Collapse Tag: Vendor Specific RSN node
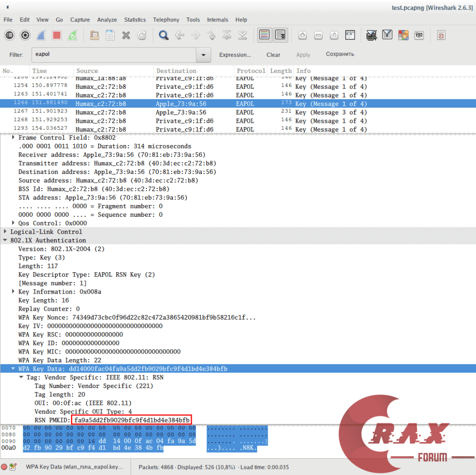476x475 pixels. pos(21,377)
